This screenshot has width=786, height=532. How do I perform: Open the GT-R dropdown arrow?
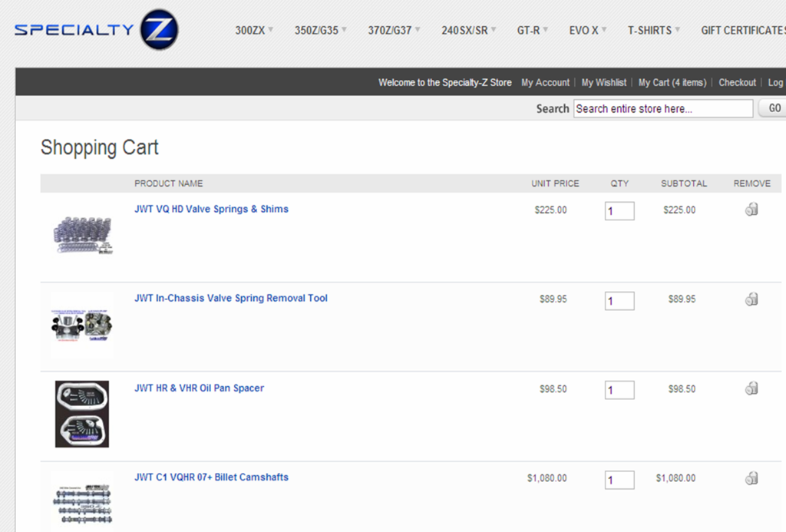pyautogui.click(x=546, y=29)
